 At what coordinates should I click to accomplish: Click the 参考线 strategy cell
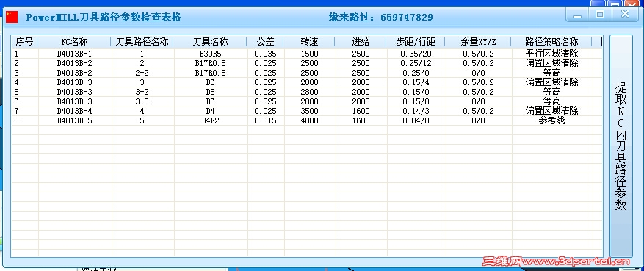[x=551, y=120]
